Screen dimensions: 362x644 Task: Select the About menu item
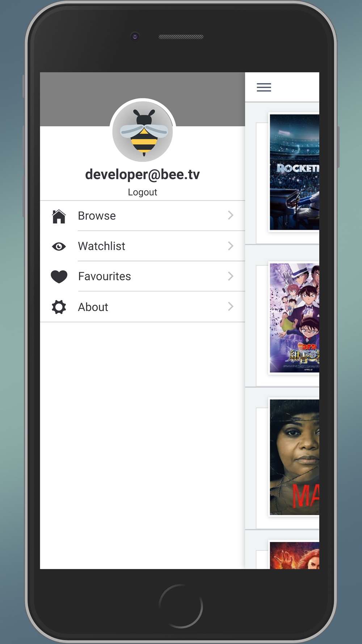[x=143, y=307]
